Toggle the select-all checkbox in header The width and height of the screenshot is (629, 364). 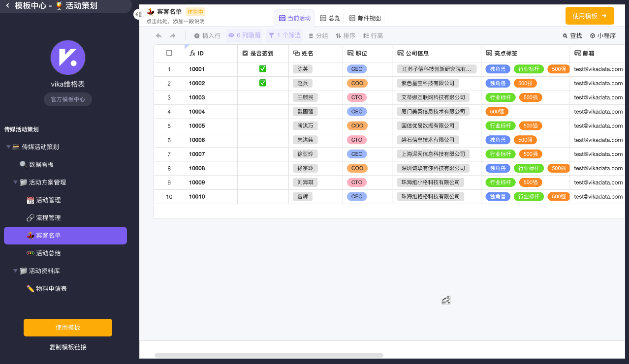pyautogui.click(x=169, y=53)
